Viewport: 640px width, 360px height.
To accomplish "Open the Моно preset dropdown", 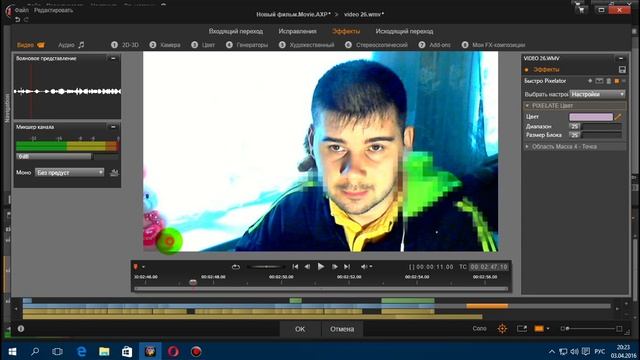I will [70, 173].
